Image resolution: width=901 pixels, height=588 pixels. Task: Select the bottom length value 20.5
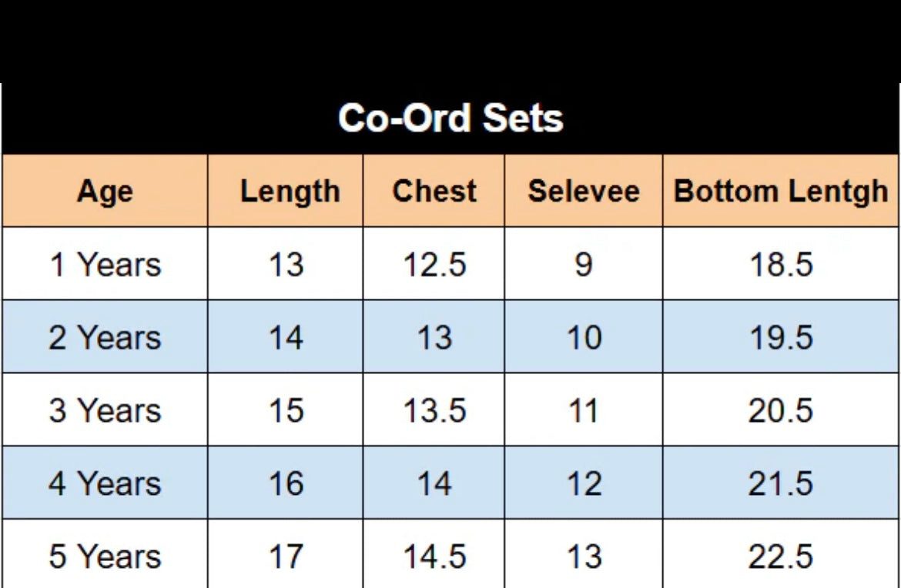780,410
